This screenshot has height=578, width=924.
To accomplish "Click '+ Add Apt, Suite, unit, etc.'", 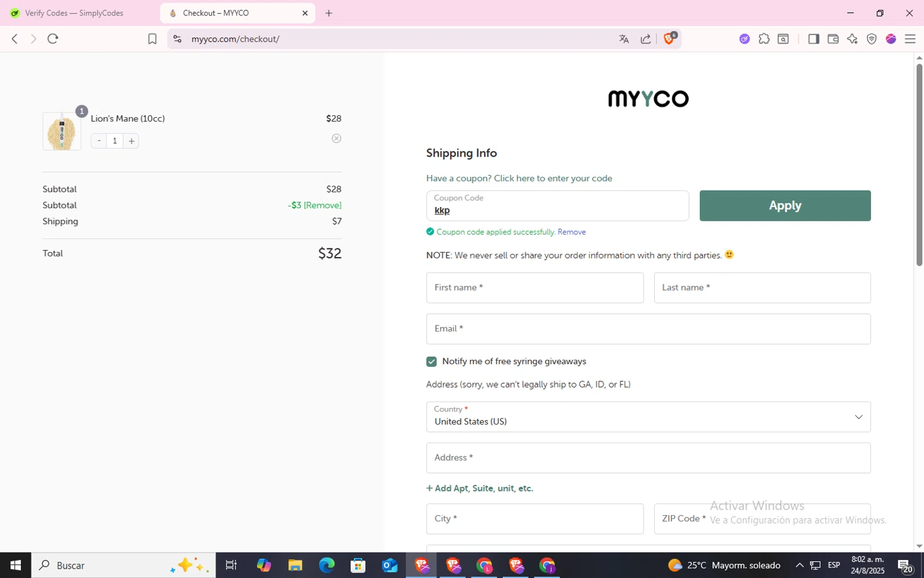I will [480, 488].
